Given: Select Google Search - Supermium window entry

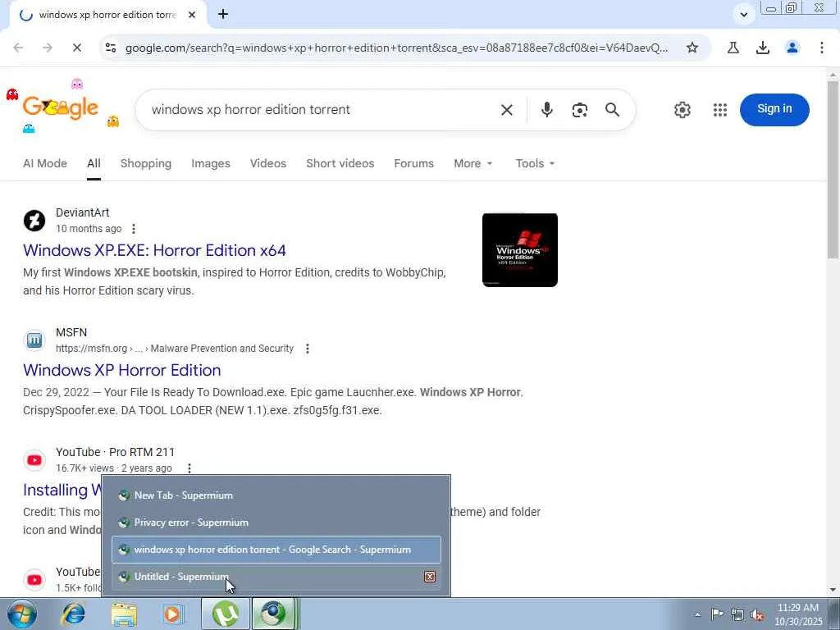Looking at the screenshot, I should 276,550.
